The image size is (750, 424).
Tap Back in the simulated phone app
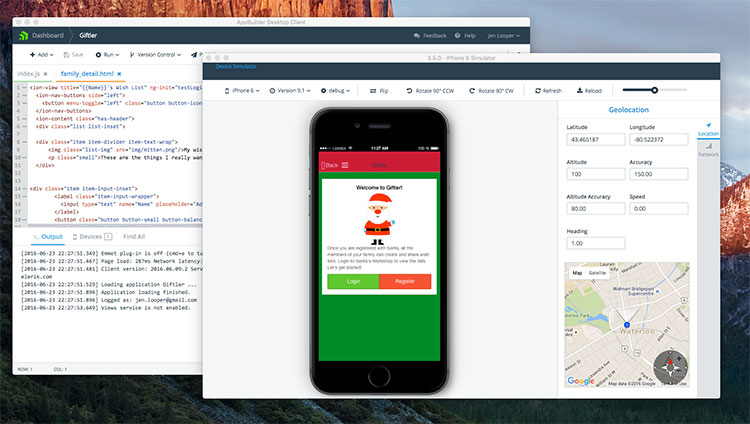[x=329, y=166]
